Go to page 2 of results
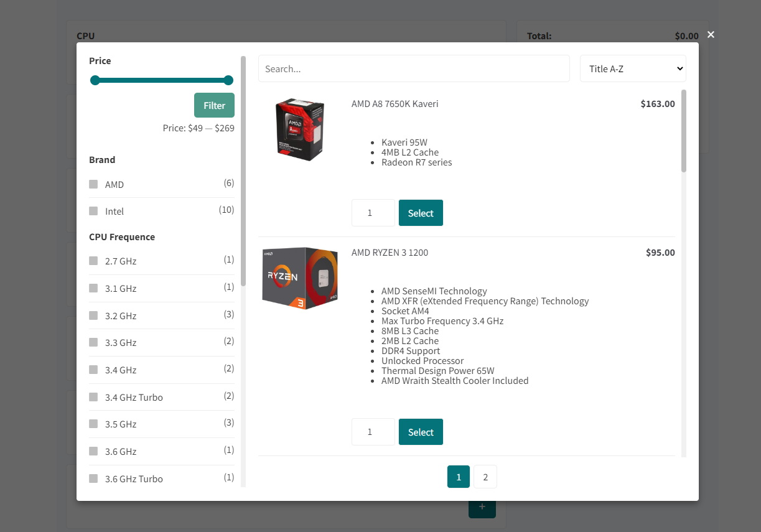Viewport: 761px width, 532px height. 485,477
